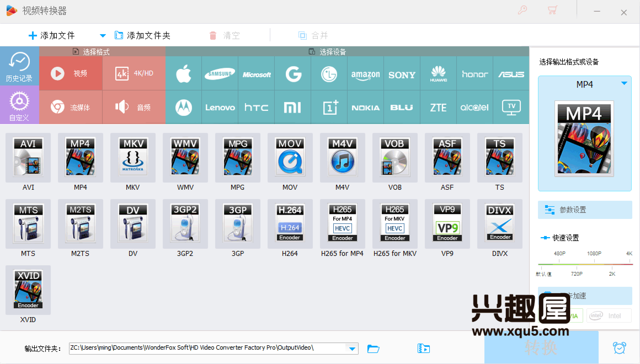
Task: Choose the MP4 format from the grid
Action: click(x=81, y=157)
